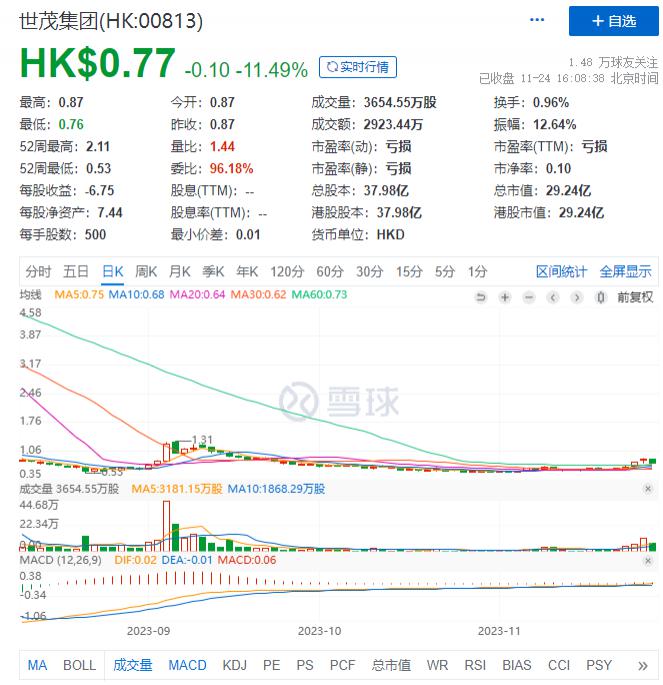Open the ··· more options menu
Image resolution: width=663 pixels, height=685 pixels.
pos(538,20)
